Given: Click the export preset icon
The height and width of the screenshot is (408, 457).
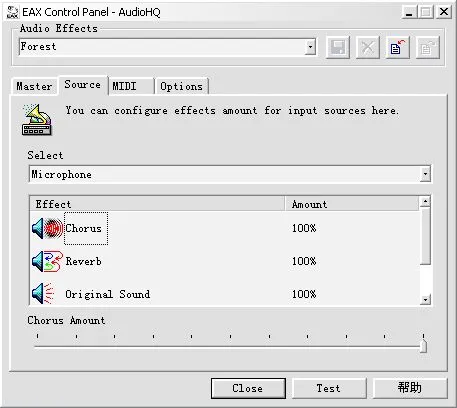Looking at the screenshot, I should 428,47.
